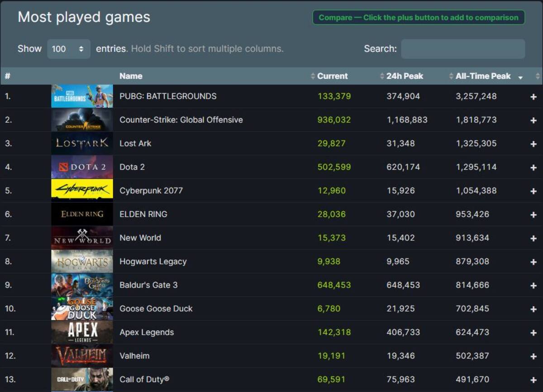
Task: Click the plus icon for Goose Goose Duck
Action: (533, 309)
